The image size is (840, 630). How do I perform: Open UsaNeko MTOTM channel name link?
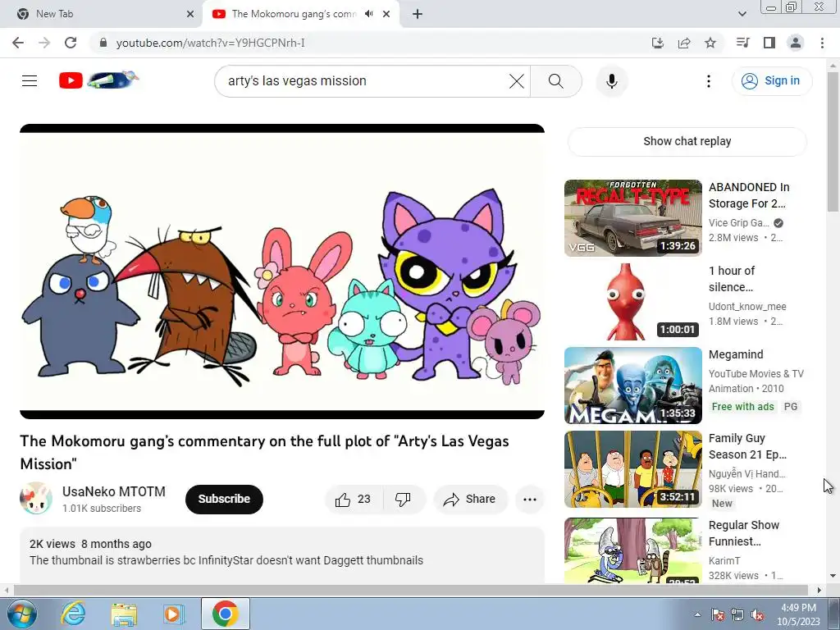[x=113, y=491]
